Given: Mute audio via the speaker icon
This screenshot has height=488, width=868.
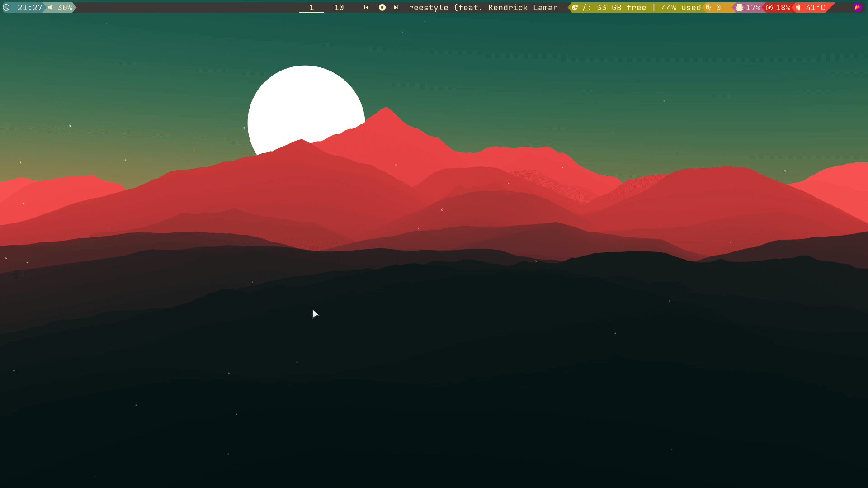Looking at the screenshot, I should coord(50,8).
